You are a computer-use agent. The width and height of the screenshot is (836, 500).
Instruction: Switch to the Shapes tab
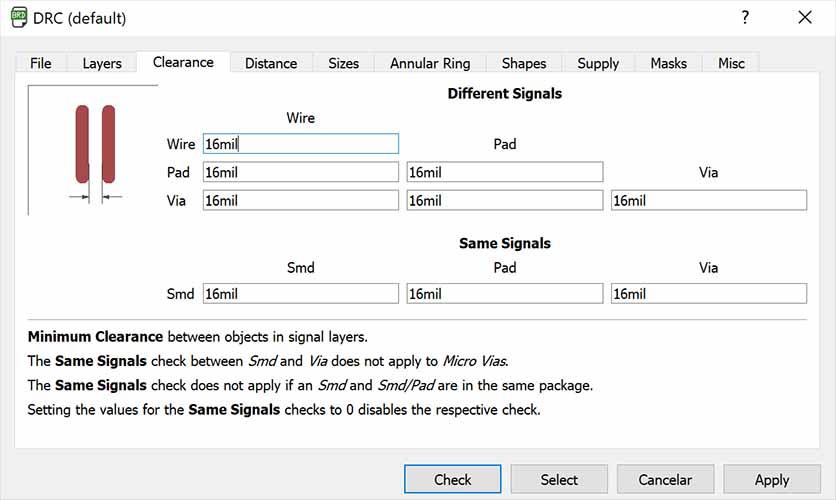[x=524, y=63]
